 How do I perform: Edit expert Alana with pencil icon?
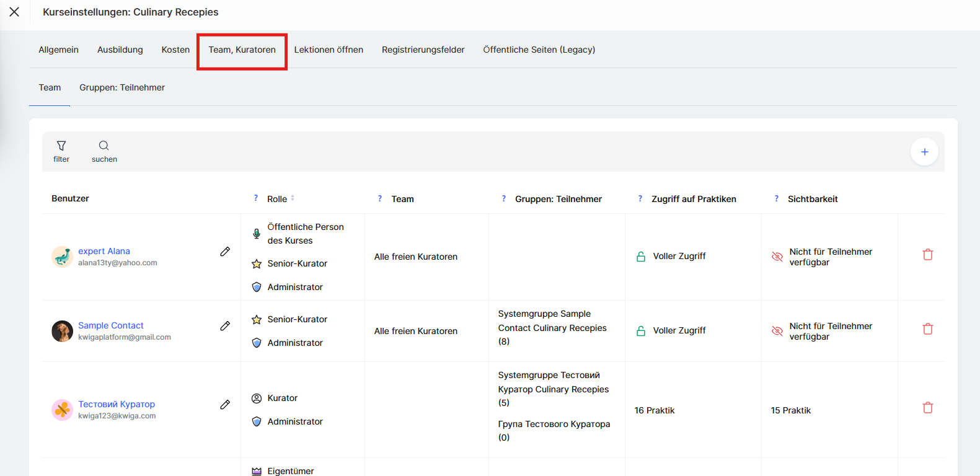click(225, 252)
